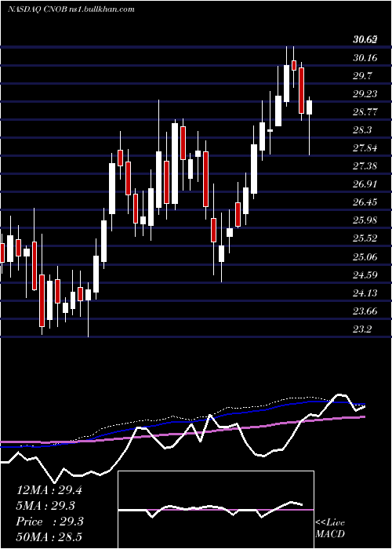Select the 24.59 price axis label
The image size is (392, 549).
365,274
